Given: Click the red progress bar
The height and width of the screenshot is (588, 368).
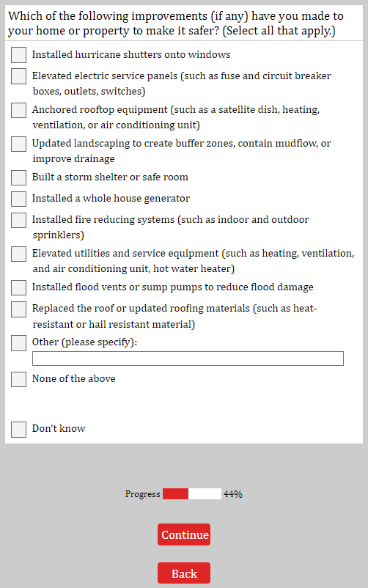Looking at the screenshot, I should [192, 494].
